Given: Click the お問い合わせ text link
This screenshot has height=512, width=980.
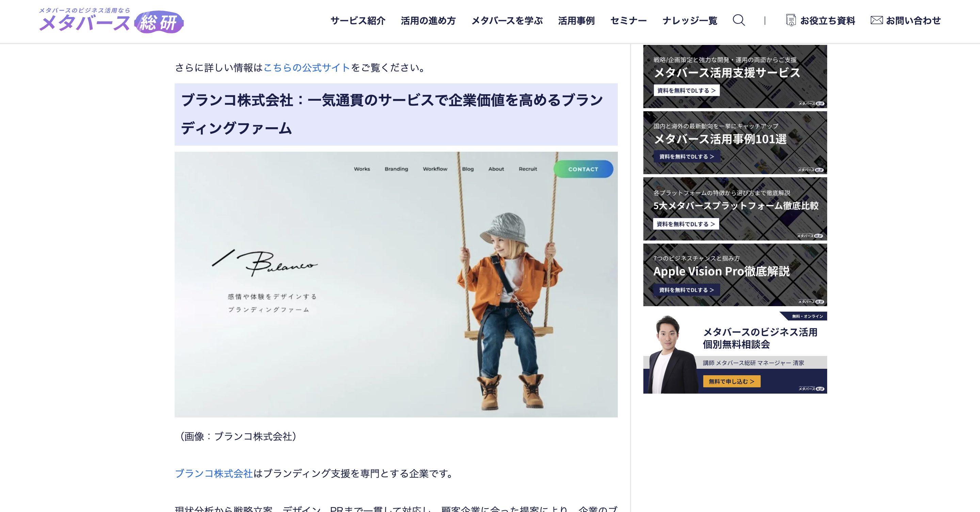Looking at the screenshot, I should coord(913,20).
